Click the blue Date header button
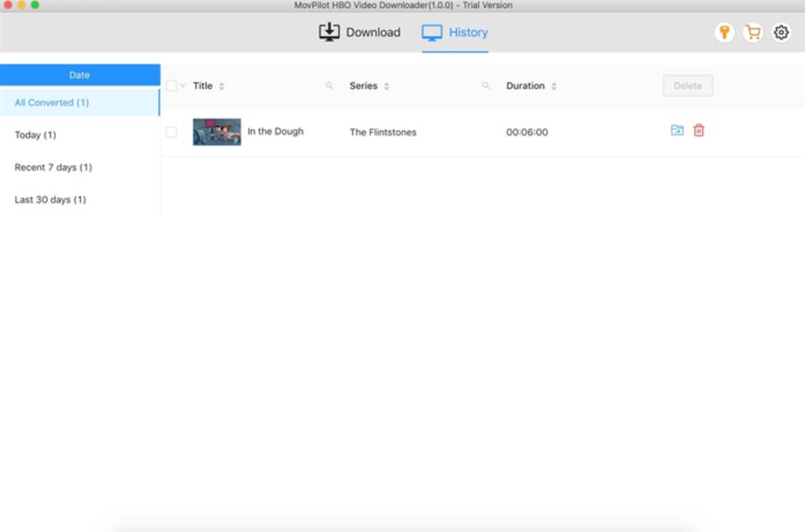The width and height of the screenshot is (805, 532). 79,75
